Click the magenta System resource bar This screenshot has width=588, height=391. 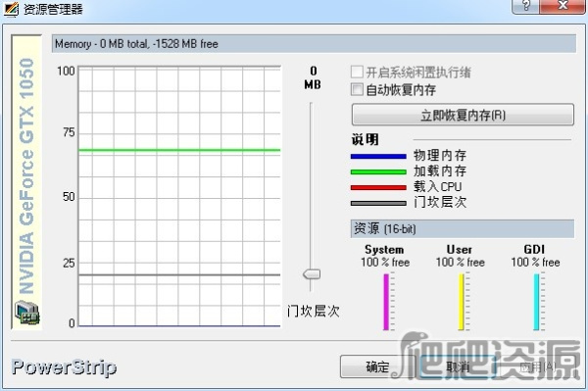386,302
